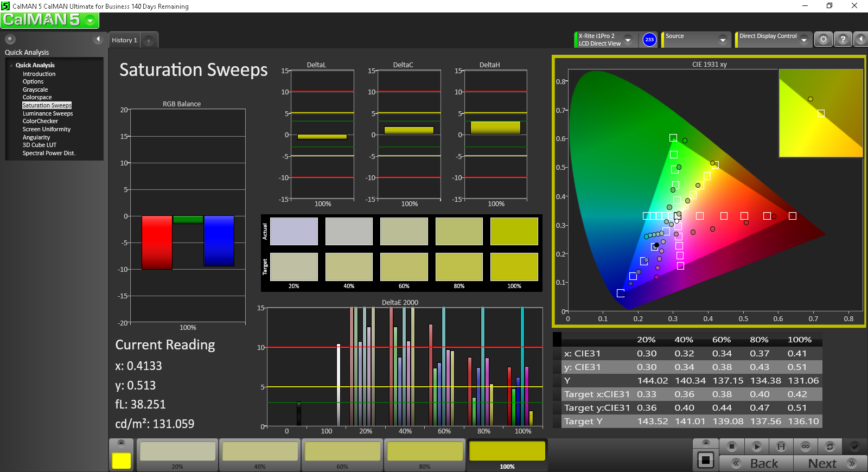Click the stop measurement icon

[x=732, y=447]
